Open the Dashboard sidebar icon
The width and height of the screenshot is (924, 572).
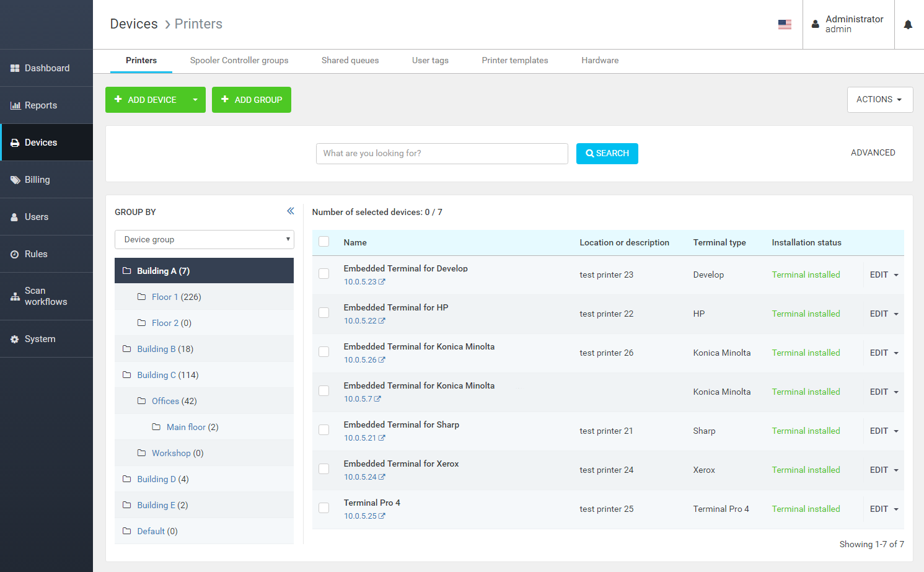pyautogui.click(x=15, y=68)
